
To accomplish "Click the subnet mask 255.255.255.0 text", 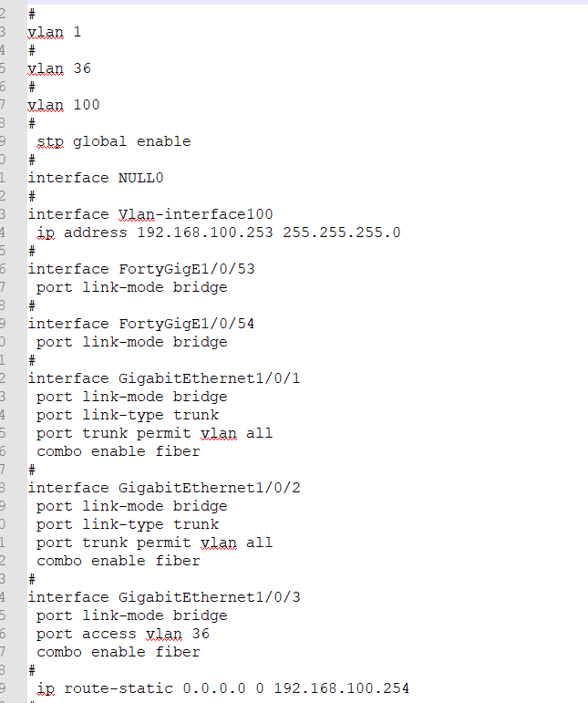I will pos(342,233).
